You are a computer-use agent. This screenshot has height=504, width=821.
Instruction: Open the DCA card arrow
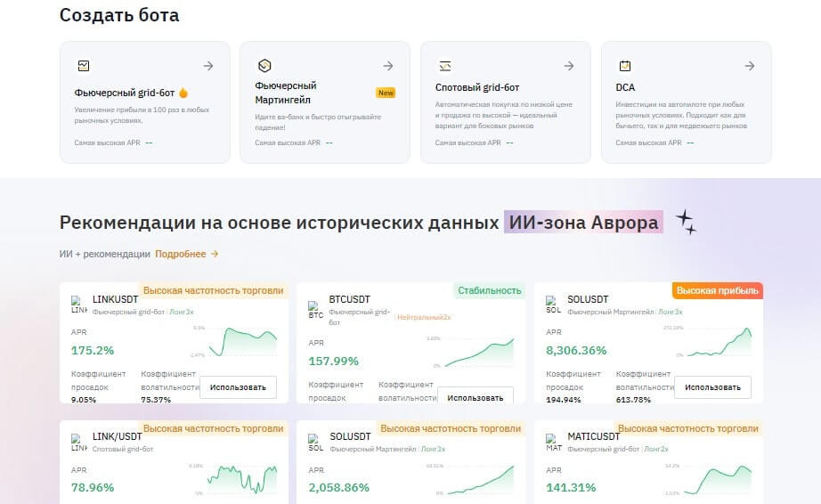750,66
